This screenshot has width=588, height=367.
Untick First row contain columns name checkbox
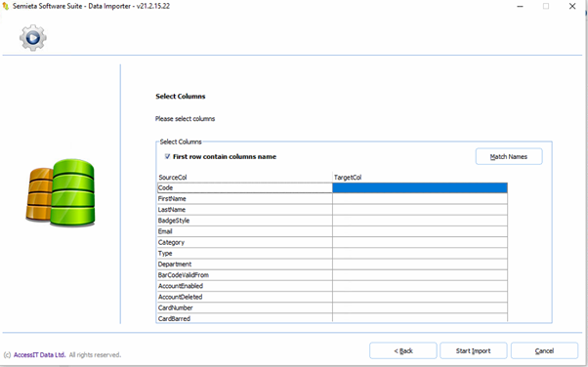click(x=168, y=156)
